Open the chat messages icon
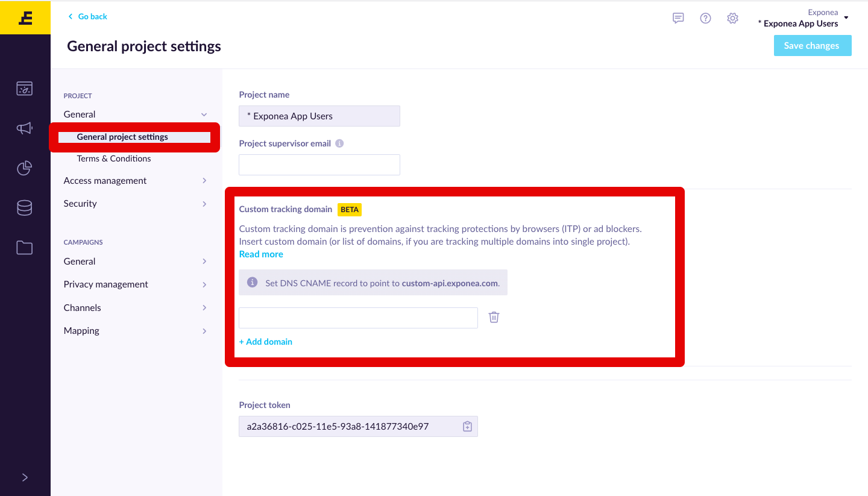 (x=678, y=18)
